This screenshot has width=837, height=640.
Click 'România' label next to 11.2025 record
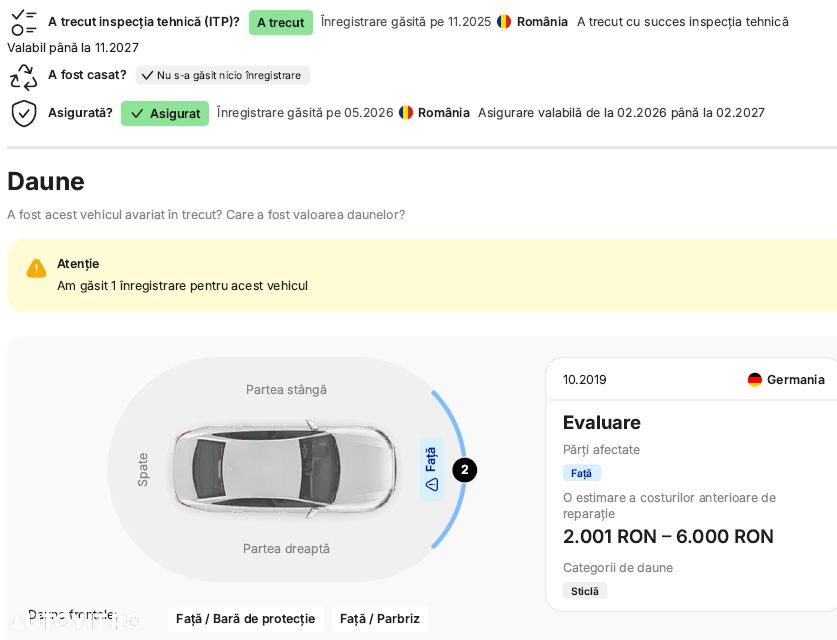click(542, 22)
